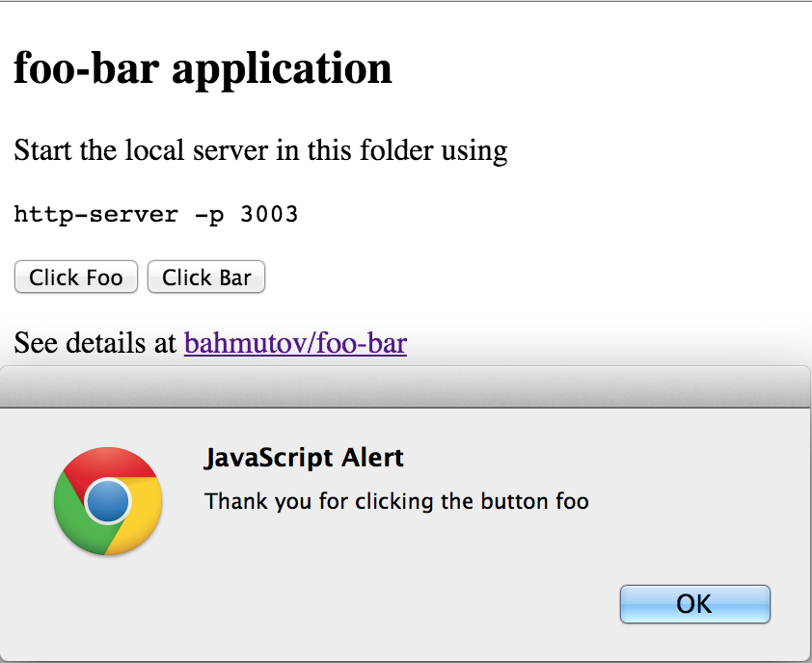The image size is (812, 663).
Task: Click the Chrome logo in the alert
Action: pos(108,501)
